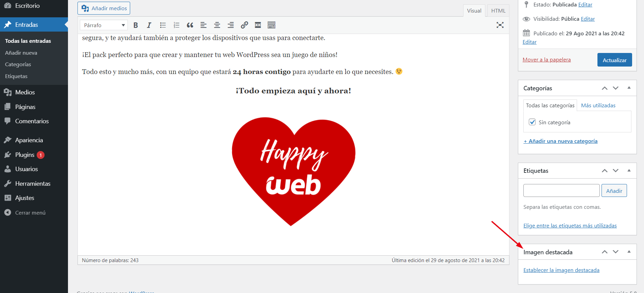Image resolution: width=644 pixels, height=293 pixels.
Task: Click Establecer la imagen destacada link
Action: coord(561,270)
